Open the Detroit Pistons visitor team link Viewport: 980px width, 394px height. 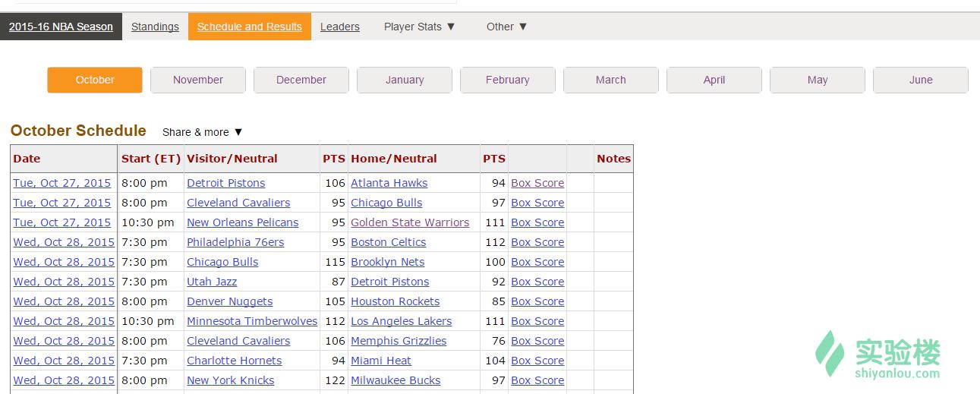point(226,183)
